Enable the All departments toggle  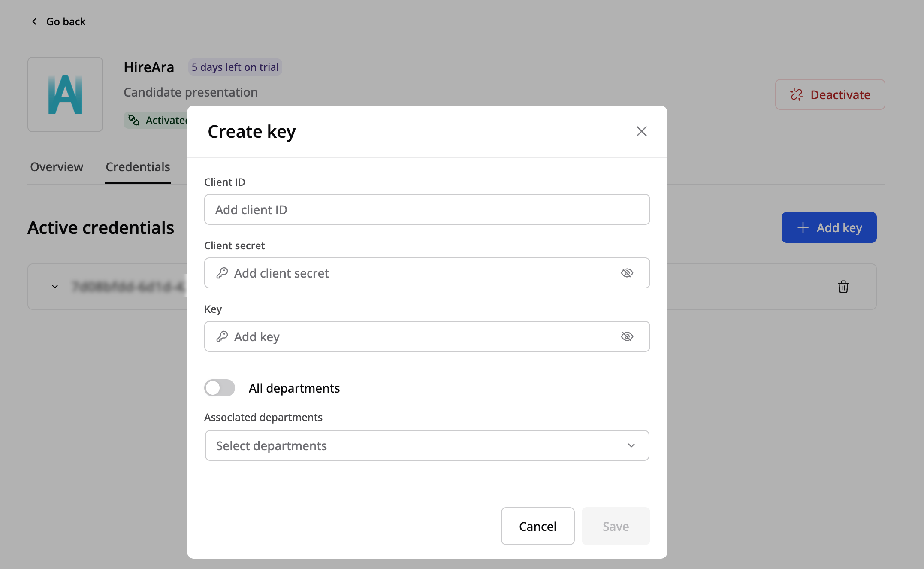click(x=220, y=388)
